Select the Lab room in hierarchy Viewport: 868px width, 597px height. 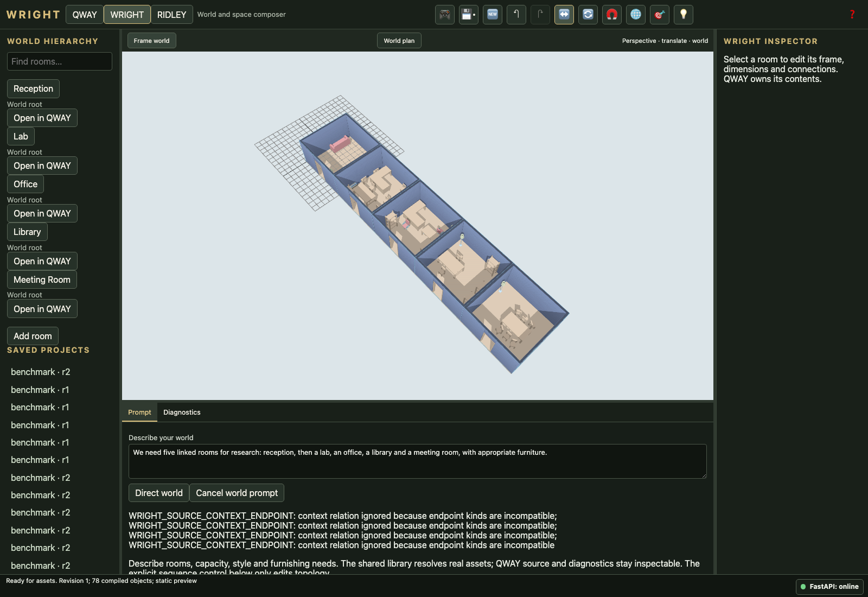pyautogui.click(x=21, y=136)
